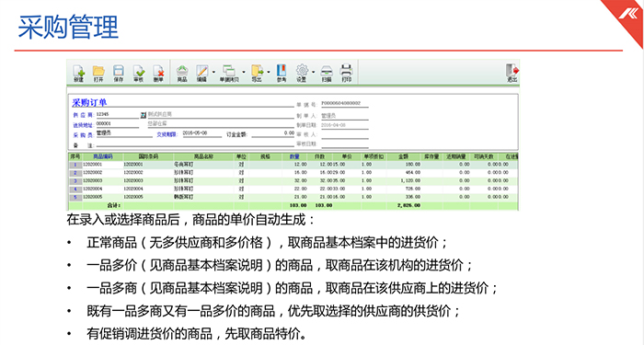This screenshot has width=644, height=345.
Task: Expand the dropdown arrow next to 单据拷贝
Action: 244,73
